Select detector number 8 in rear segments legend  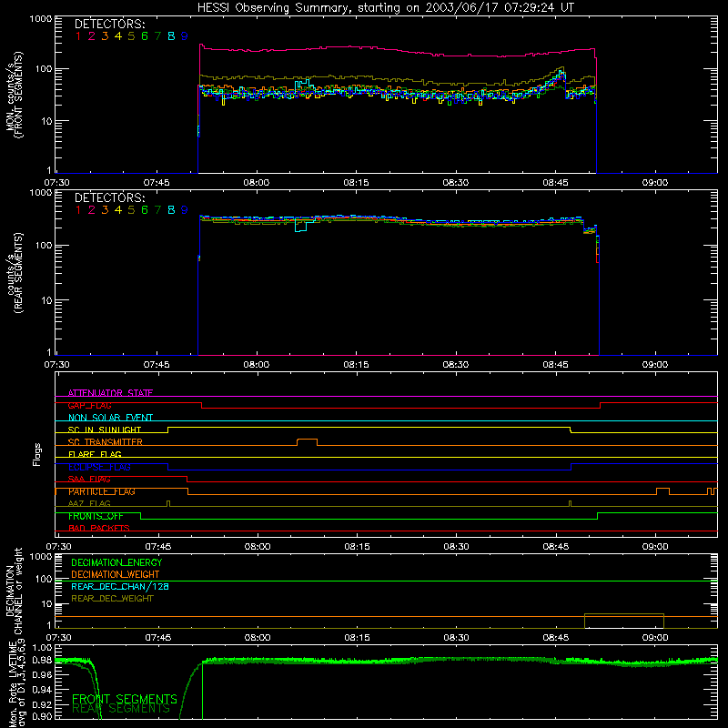tap(171, 210)
